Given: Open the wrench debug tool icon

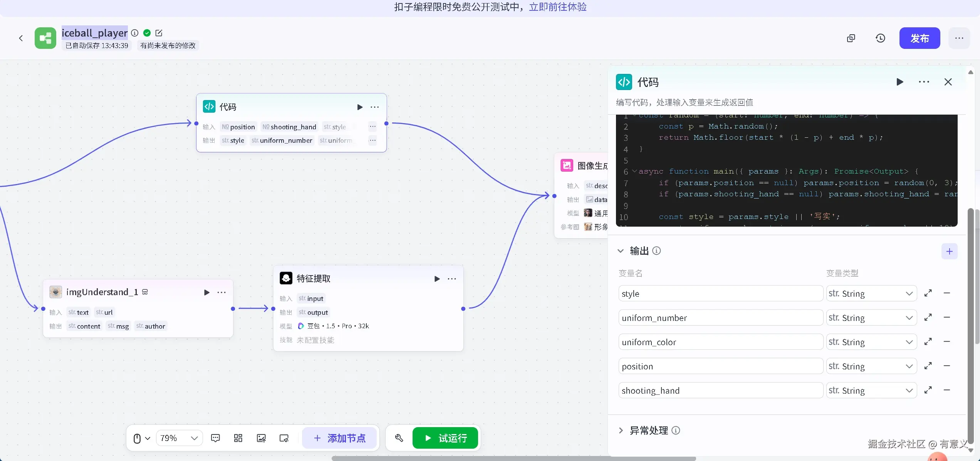Looking at the screenshot, I should click(399, 438).
